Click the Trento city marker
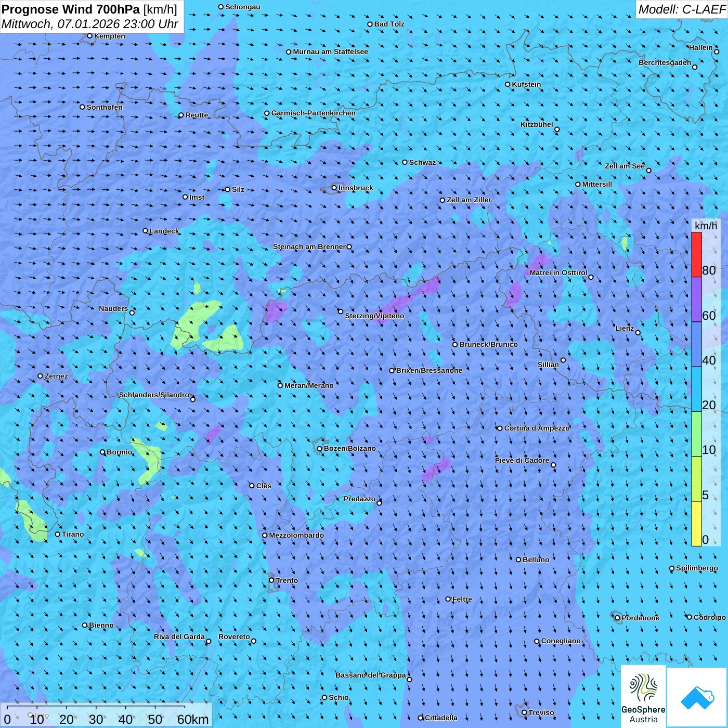Screen dimensions: 728x728 tap(271, 580)
